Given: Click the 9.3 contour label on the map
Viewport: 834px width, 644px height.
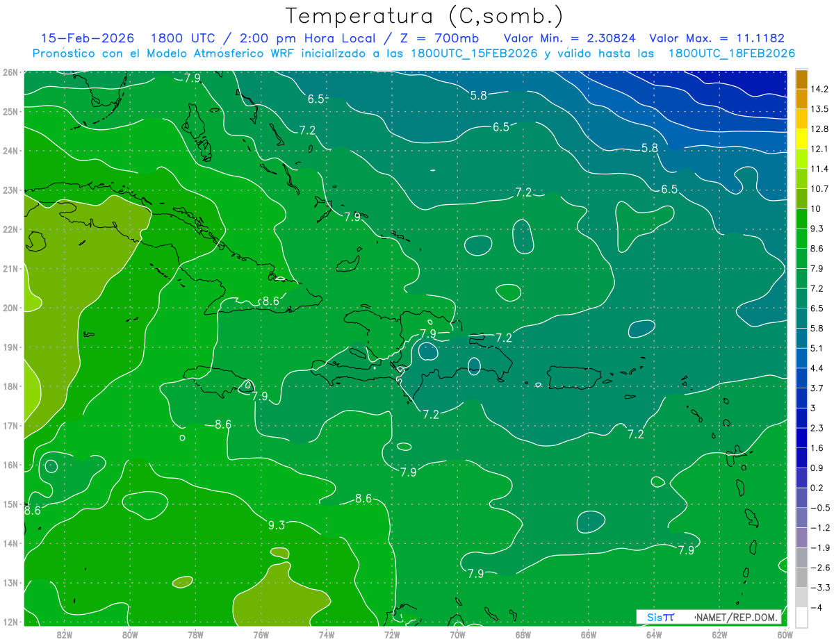Looking at the screenshot, I should point(277,525).
